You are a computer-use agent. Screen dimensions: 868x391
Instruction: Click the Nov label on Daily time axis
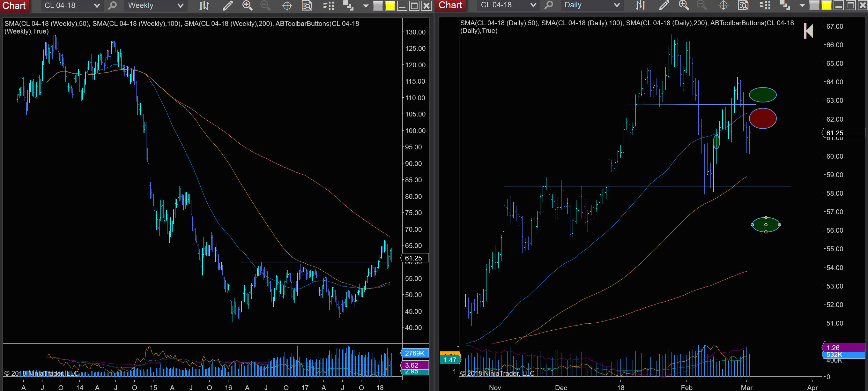pyautogui.click(x=495, y=387)
